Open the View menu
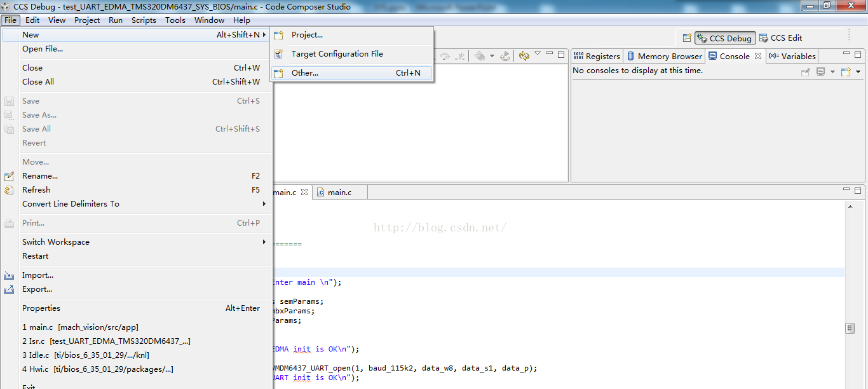The image size is (868, 389). coord(57,20)
